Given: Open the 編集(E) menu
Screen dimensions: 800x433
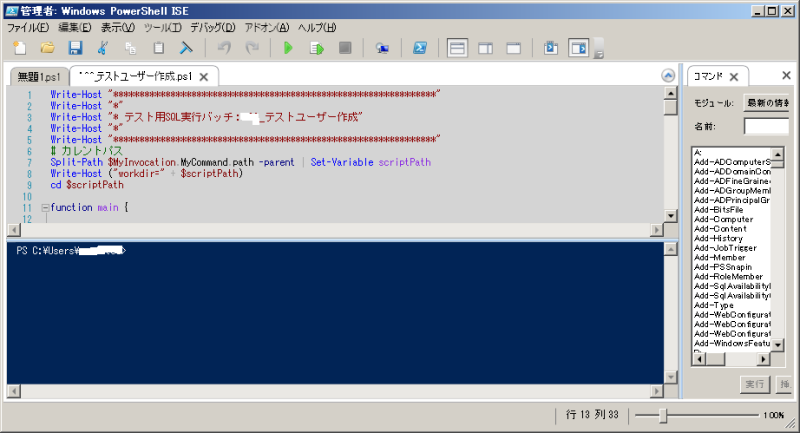Looking at the screenshot, I should point(74,28).
